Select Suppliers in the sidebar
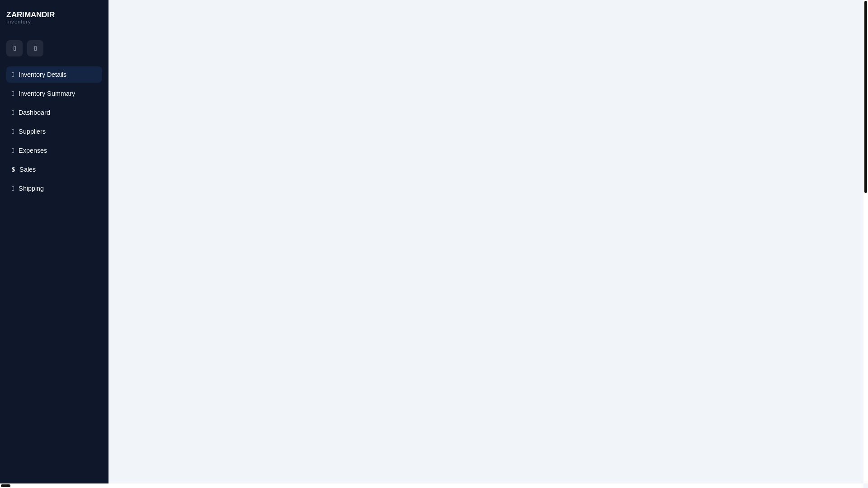This screenshot has height=488, width=868. click(x=54, y=131)
